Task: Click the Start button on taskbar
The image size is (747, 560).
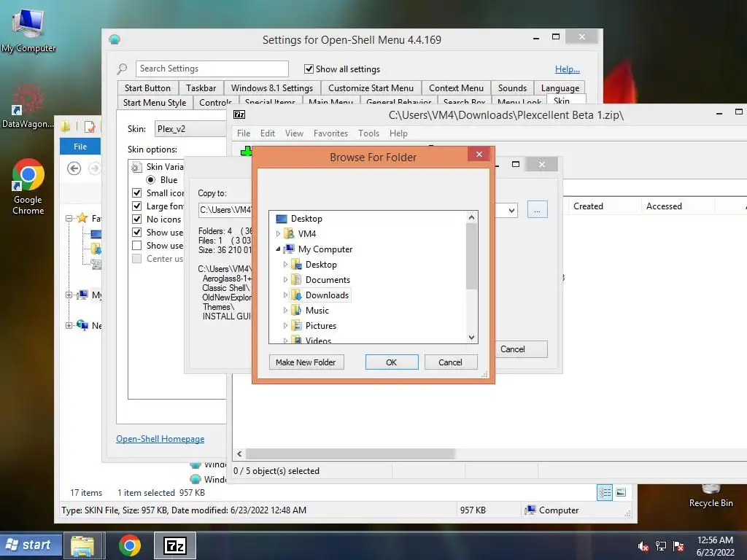Action: pos(31,545)
